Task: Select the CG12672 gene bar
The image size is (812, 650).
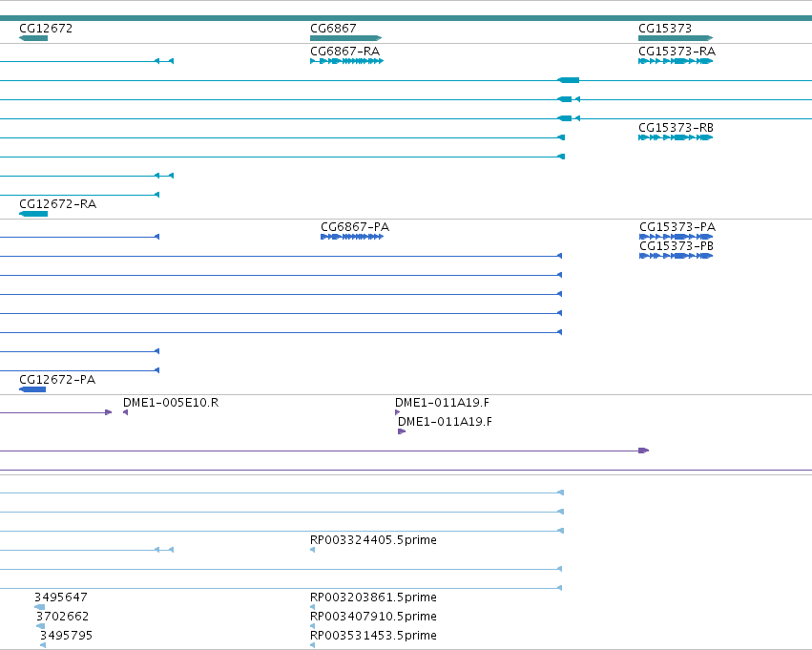Action: tap(33, 38)
